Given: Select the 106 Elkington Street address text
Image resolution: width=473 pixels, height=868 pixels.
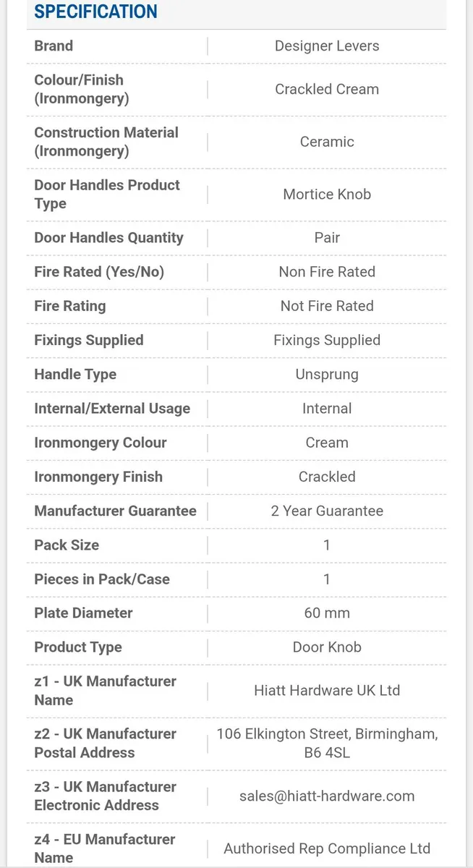Looking at the screenshot, I should point(327,743).
